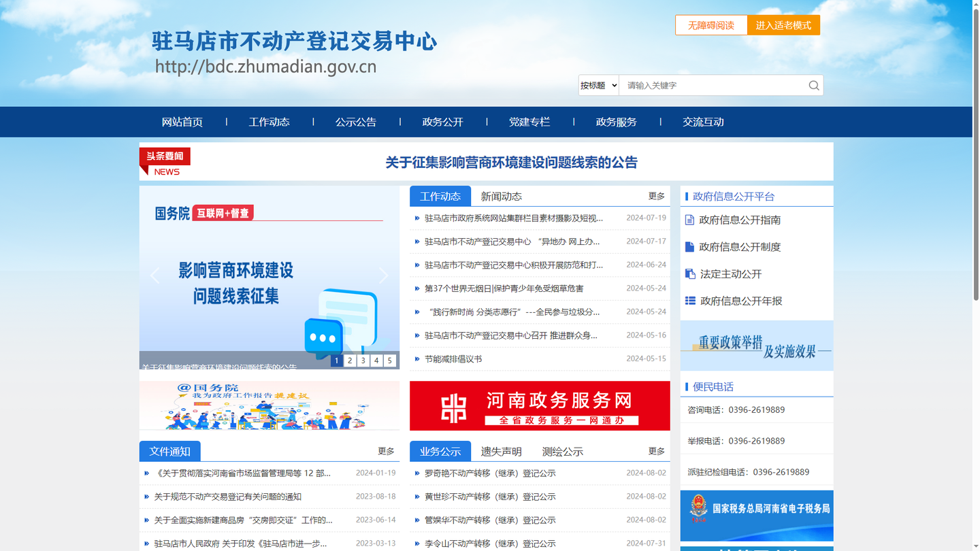Open article 驻马店市政府系统网站集群栏目素材摄影及短视...

514,218
